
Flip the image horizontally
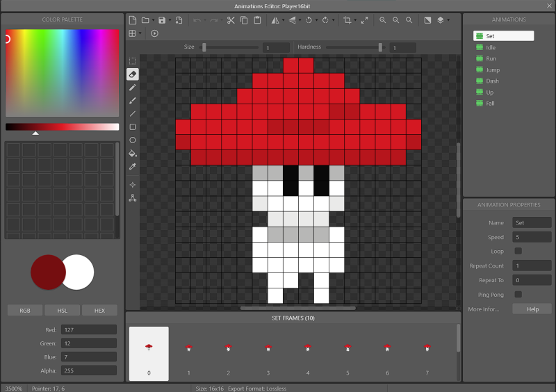tap(275, 20)
